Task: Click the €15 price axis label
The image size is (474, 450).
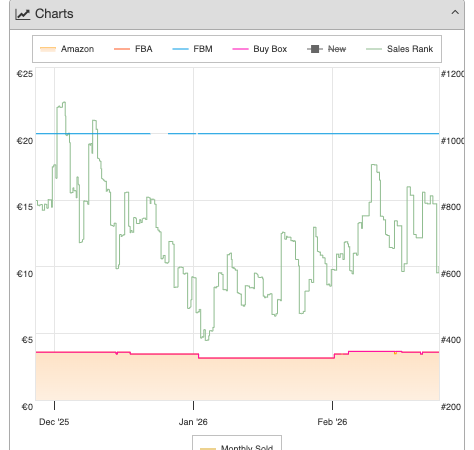Action: (25, 207)
